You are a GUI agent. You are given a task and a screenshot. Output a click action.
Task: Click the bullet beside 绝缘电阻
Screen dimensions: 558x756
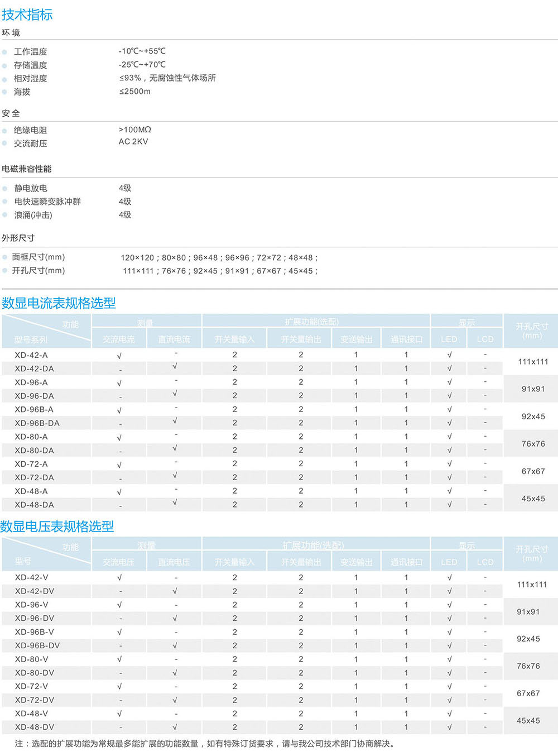click(x=4, y=131)
